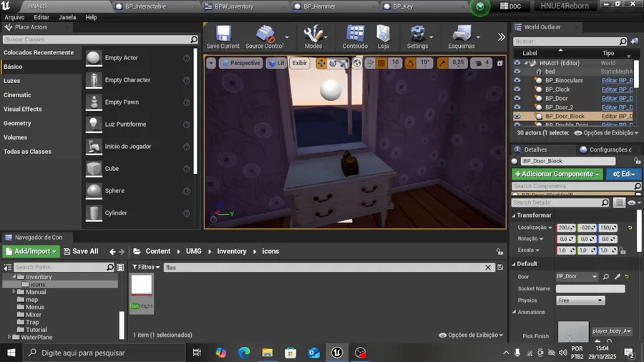Image resolution: width=644 pixels, height=362 pixels.
Task: Reset Localização to its default value
Action: coord(630,228)
